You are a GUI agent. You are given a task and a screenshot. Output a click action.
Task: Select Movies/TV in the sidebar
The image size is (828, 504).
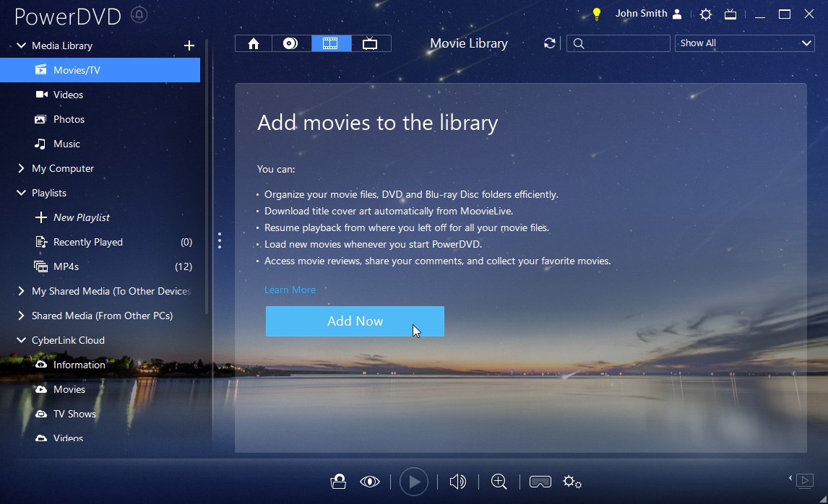[x=100, y=70]
